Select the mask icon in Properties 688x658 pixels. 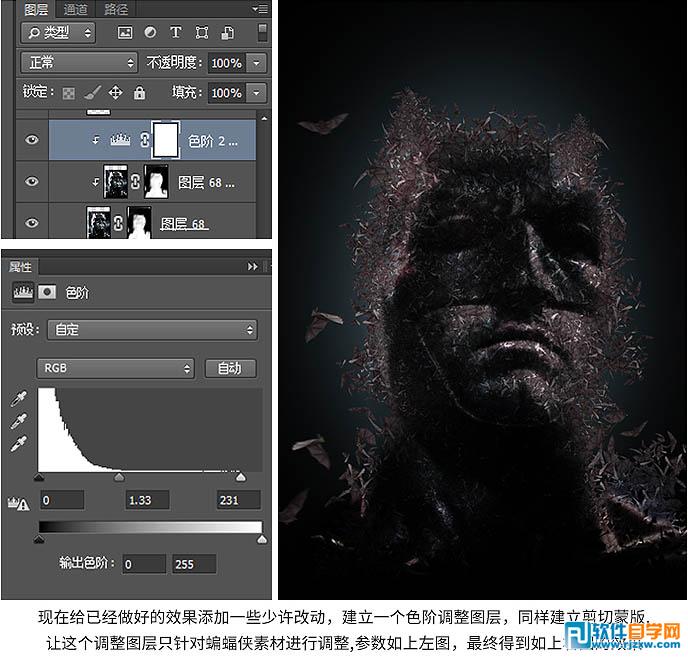pyautogui.click(x=47, y=292)
